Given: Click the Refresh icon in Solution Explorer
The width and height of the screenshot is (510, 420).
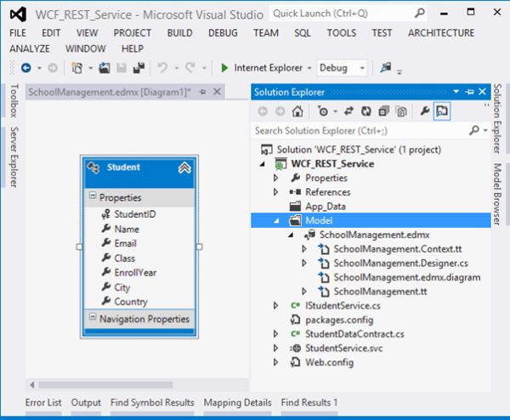Looking at the screenshot, I should (x=366, y=111).
